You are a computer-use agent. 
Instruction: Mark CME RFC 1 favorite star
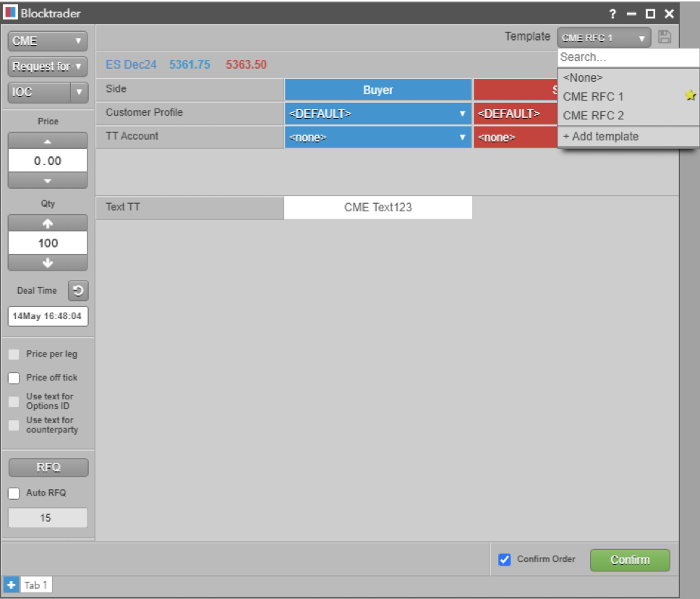click(690, 95)
